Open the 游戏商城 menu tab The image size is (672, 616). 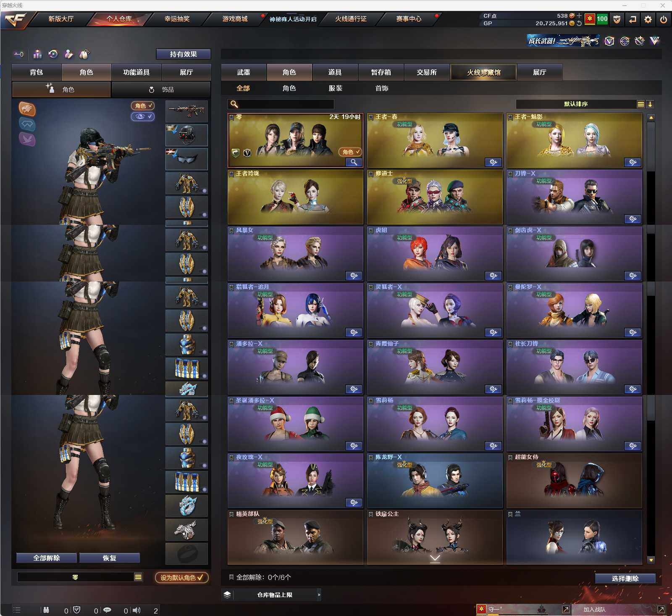[x=235, y=19]
